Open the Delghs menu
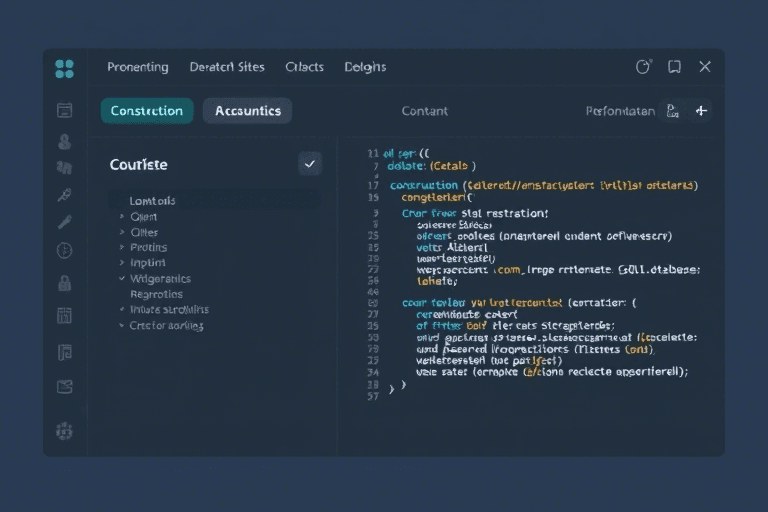Screen dimensions: 768x512 [x=364, y=67]
